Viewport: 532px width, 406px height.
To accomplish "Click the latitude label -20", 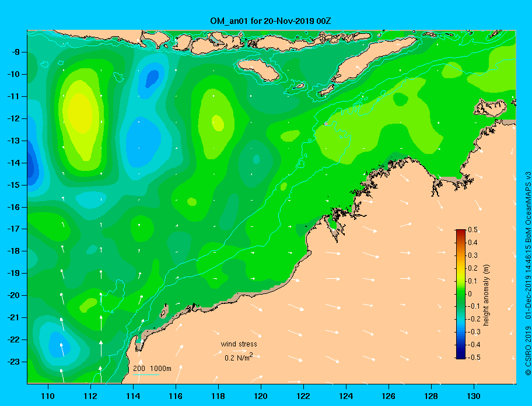I will pos(12,295).
